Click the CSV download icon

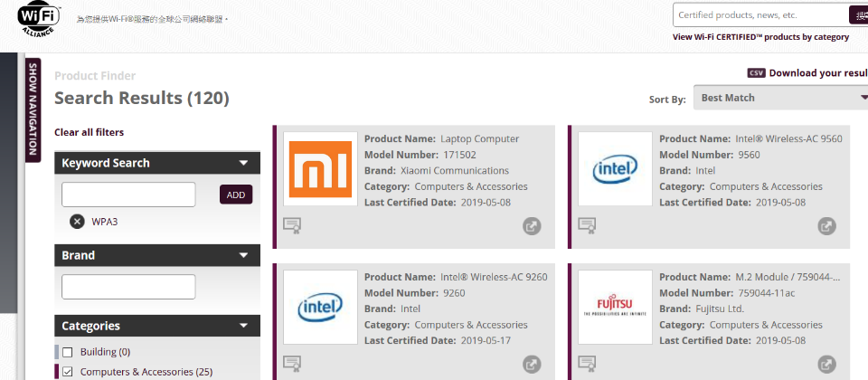[x=756, y=73]
